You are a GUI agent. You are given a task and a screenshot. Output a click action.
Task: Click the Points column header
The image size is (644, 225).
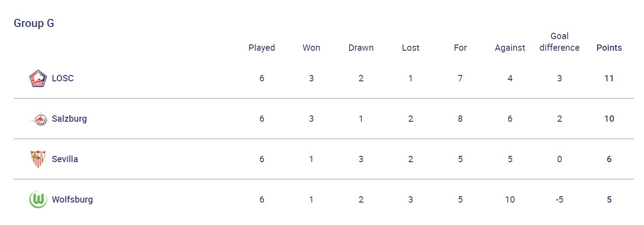pos(609,48)
